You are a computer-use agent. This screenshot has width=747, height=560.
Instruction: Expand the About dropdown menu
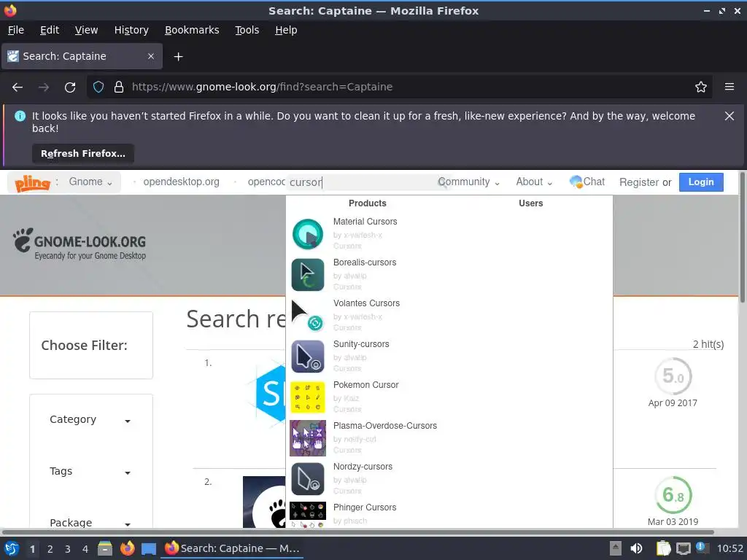pos(534,182)
